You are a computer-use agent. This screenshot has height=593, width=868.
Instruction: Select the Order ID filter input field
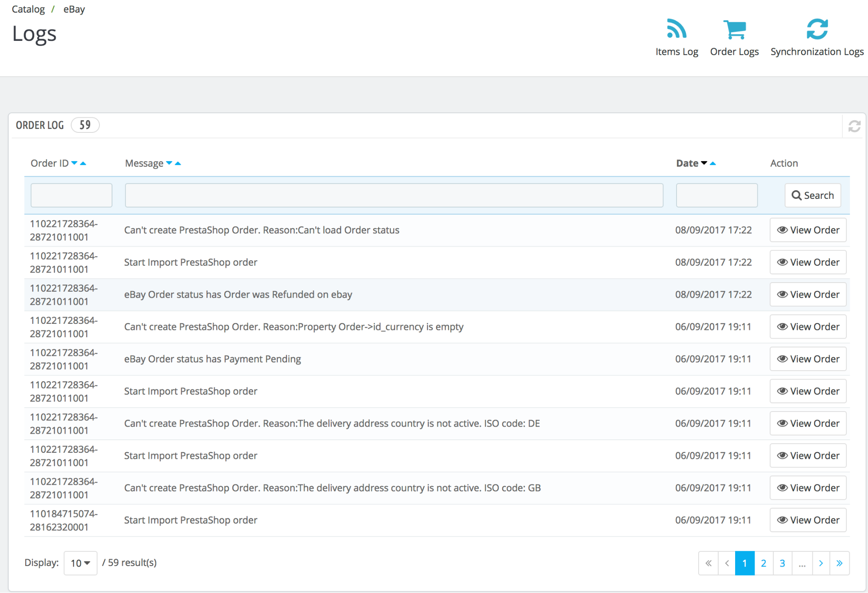pos(71,194)
